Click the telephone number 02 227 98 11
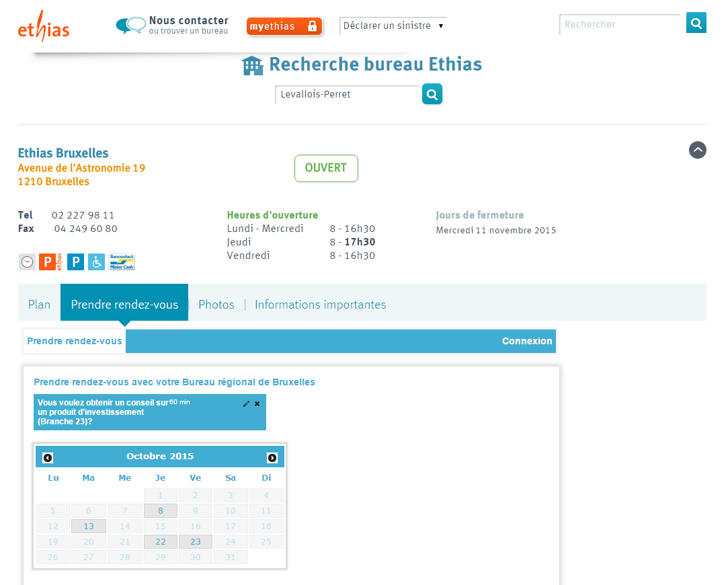 coord(83,215)
